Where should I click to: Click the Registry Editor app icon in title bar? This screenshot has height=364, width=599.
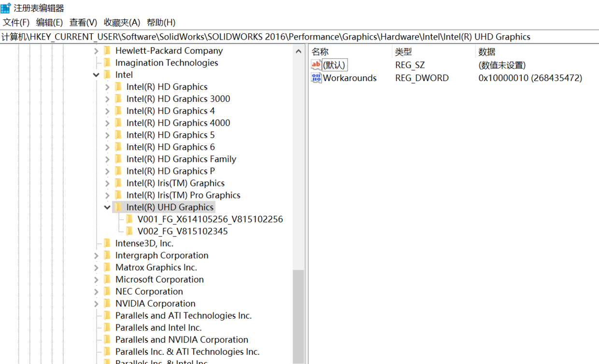click(6, 8)
